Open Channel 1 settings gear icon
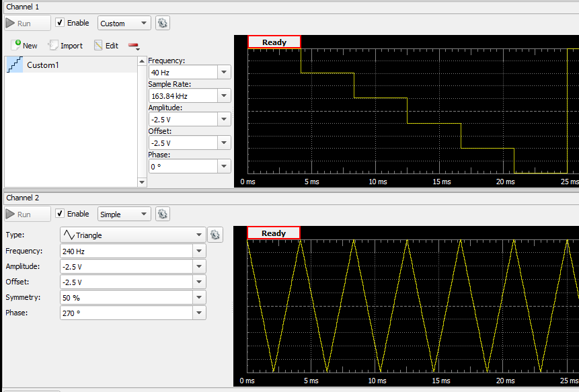Screen dimensions: 579x392 tap(162, 23)
